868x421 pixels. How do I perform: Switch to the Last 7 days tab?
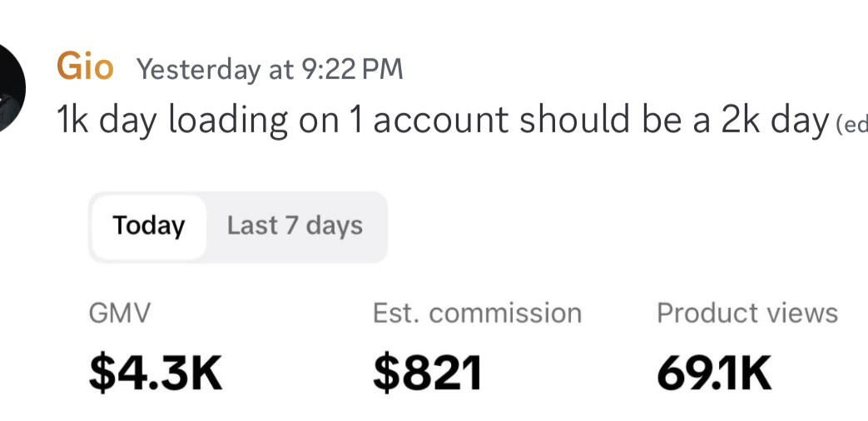(295, 226)
